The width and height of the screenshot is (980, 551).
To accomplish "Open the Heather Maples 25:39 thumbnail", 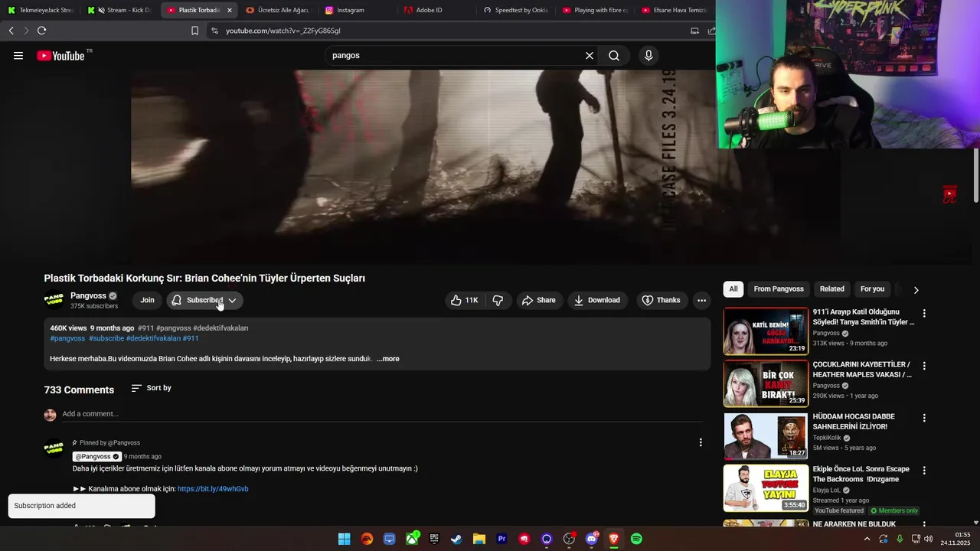I will tap(766, 383).
